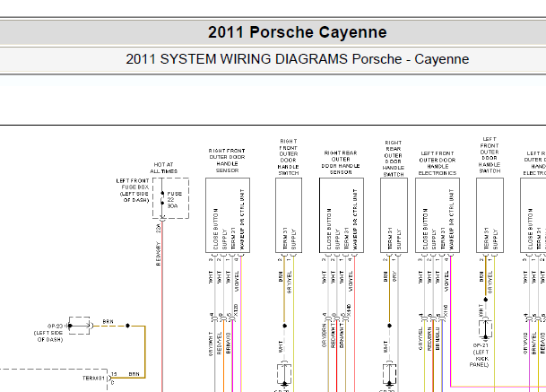Click the "TERM31" pin label at bottom left
546x392 pixels.
93,378
